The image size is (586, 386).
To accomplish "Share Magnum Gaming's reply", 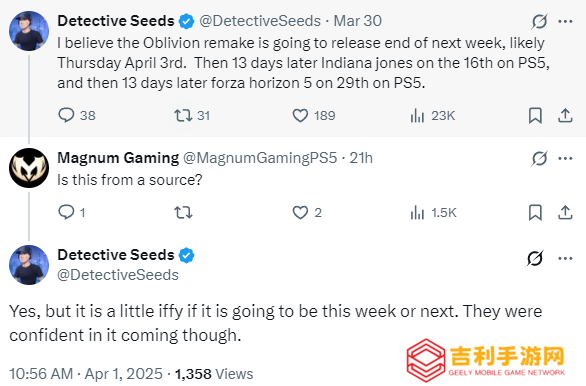I will [x=565, y=213].
